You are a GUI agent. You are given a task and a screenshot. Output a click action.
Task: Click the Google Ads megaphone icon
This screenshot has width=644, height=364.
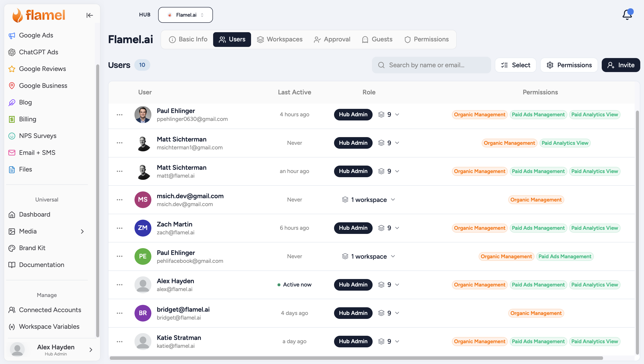[12, 35]
